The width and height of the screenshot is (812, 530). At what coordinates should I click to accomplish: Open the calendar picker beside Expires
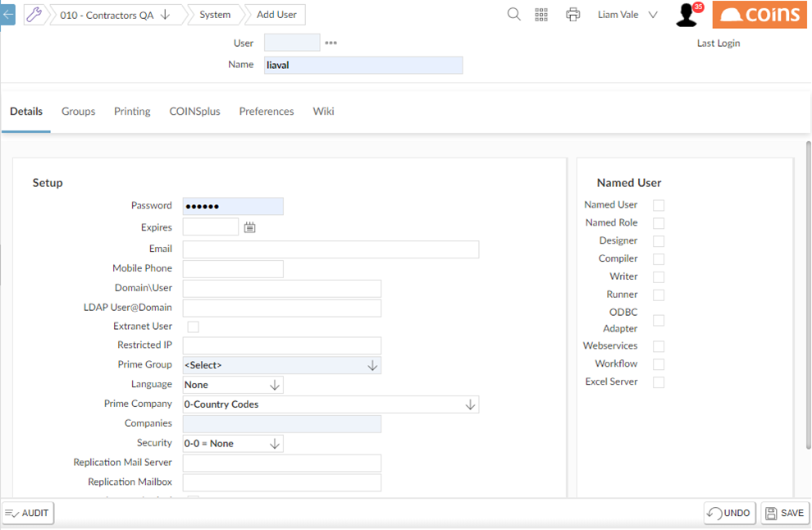click(x=250, y=227)
